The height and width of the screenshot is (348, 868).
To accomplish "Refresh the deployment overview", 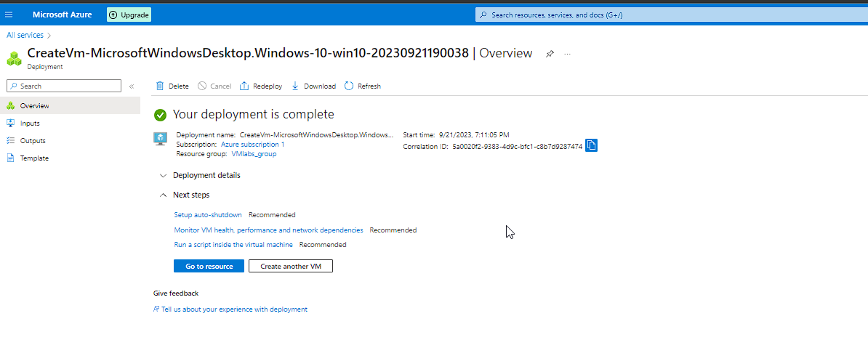I will [x=363, y=86].
